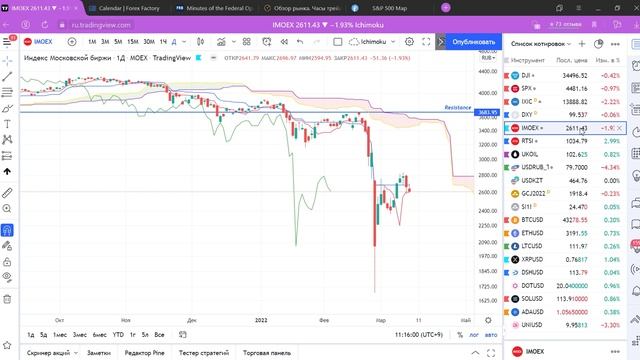Image resolution: width=640 pixels, height=360 pixels.
Task: Select the ruler measure tool
Action: 7,193
